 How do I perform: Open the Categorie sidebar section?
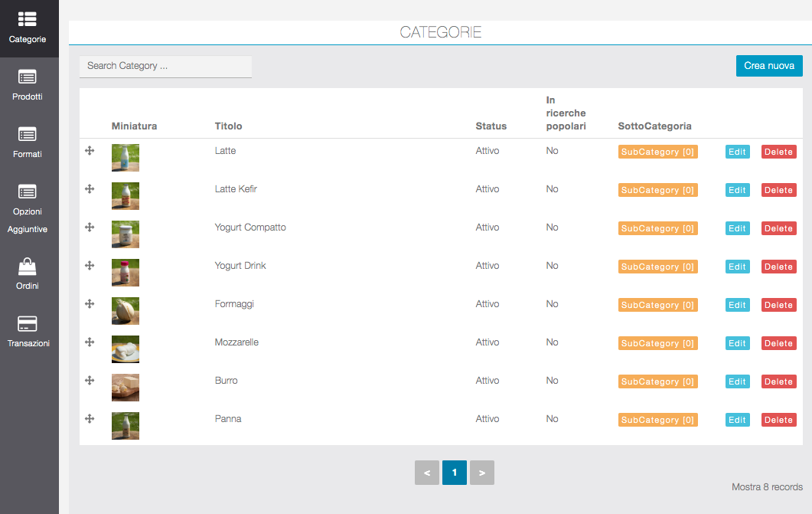click(28, 27)
